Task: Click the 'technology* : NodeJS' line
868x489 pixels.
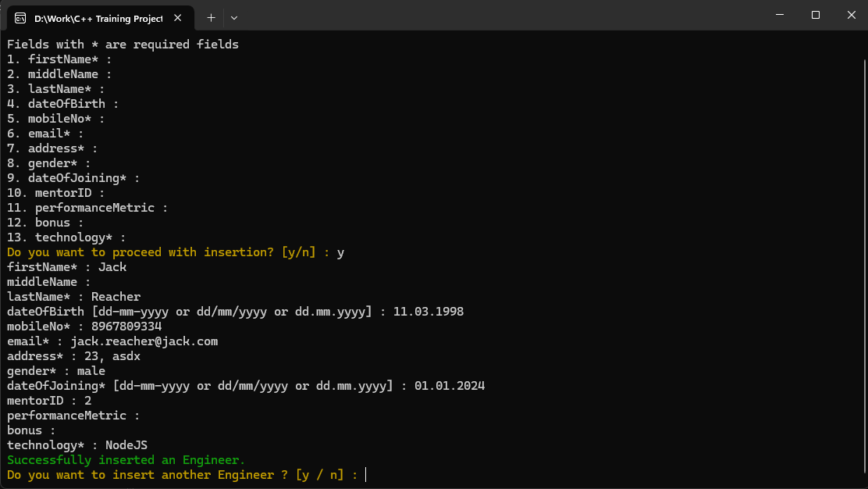Action: point(77,445)
